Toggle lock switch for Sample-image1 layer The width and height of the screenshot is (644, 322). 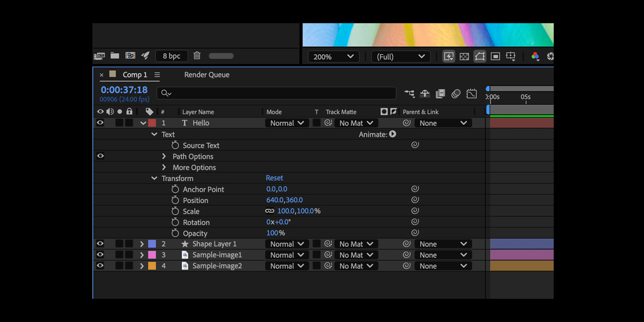(x=129, y=255)
